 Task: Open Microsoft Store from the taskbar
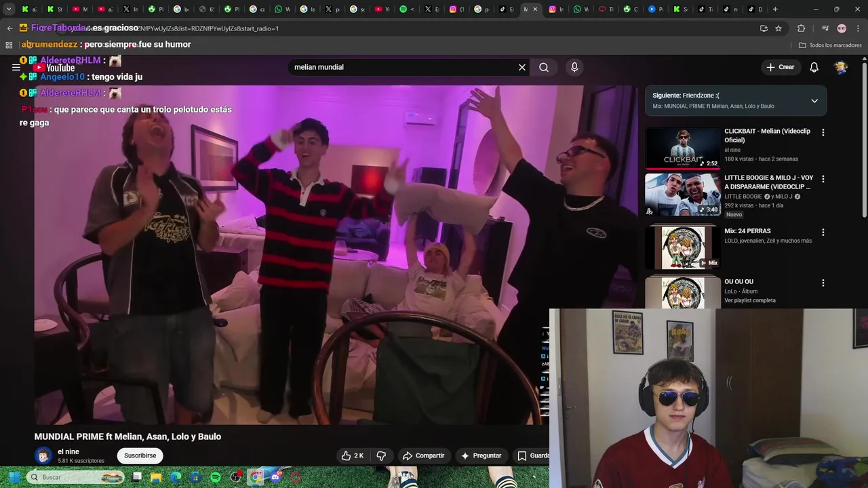(196, 477)
